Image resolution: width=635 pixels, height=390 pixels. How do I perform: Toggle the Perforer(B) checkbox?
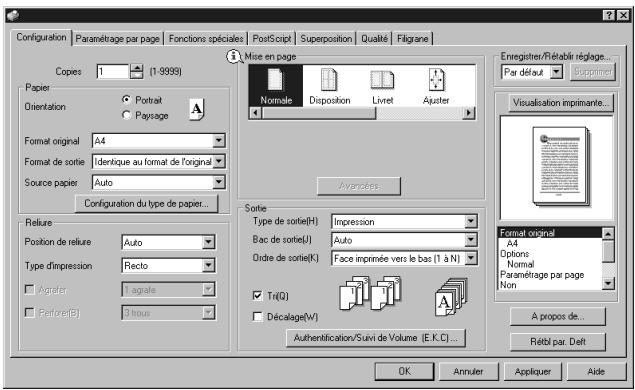tap(30, 313)
